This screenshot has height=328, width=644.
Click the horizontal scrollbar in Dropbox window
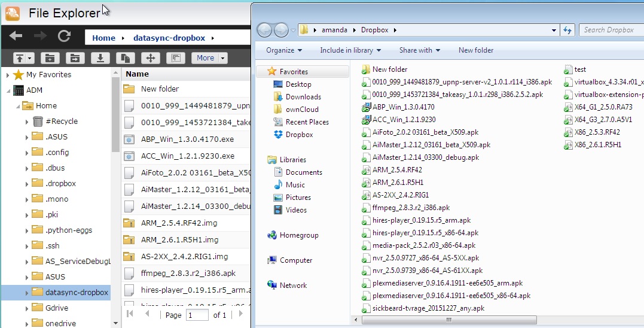[x=448, y=320]
